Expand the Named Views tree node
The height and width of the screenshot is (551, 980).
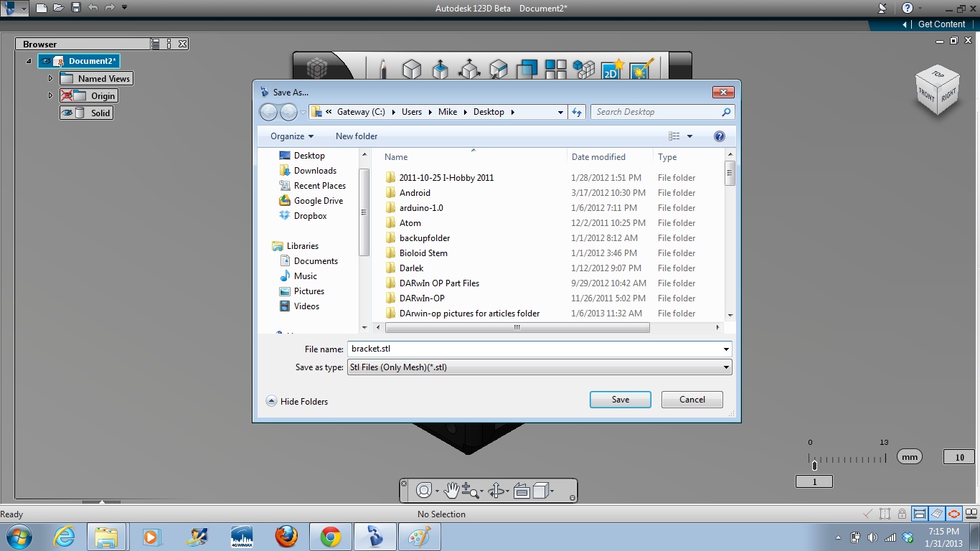[x=50, y=78]
